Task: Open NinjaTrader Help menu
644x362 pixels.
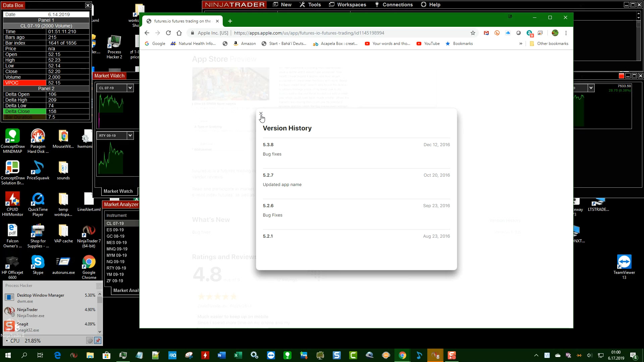Action: click(430, 5)
